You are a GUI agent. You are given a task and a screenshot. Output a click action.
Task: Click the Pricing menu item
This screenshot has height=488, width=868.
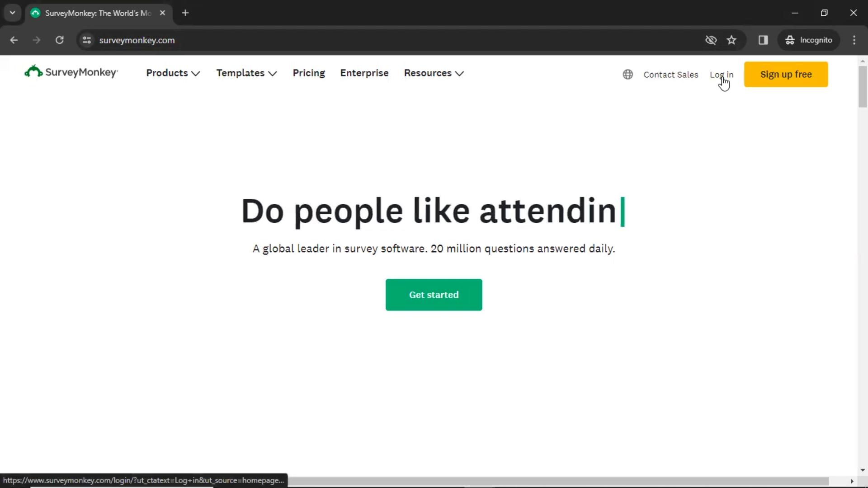pos(309,73)
